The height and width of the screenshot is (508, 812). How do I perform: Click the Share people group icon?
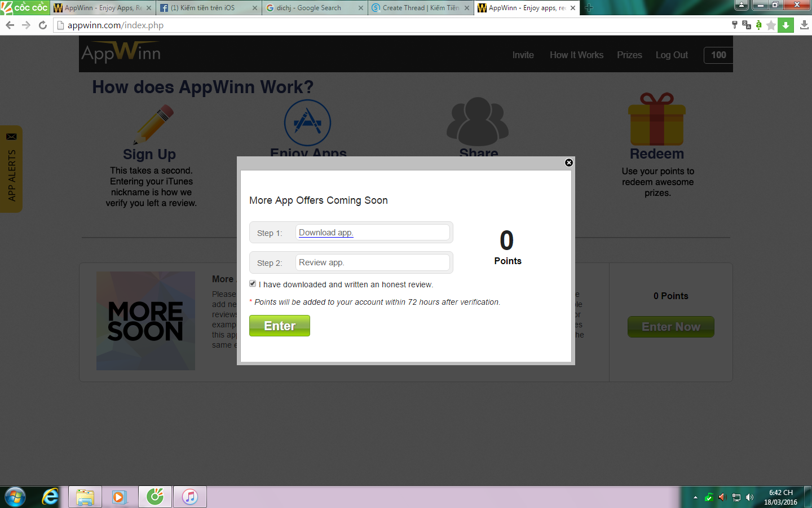coord(478,121)
